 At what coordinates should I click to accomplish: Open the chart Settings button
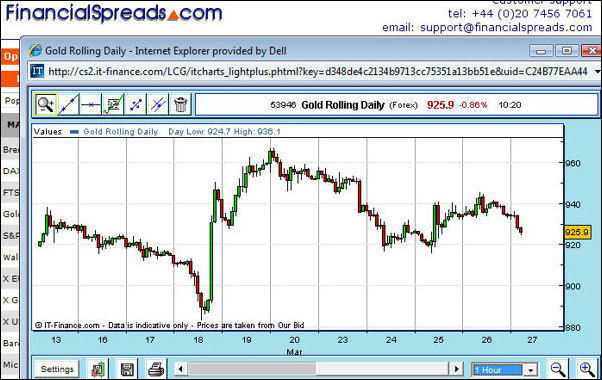click(57, 369)
